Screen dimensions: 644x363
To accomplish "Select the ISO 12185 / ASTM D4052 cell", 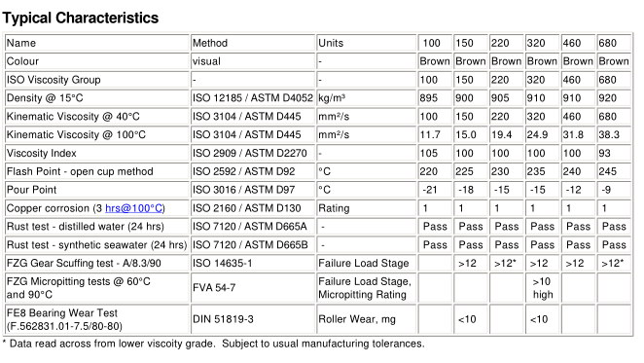I will (253, 98).
